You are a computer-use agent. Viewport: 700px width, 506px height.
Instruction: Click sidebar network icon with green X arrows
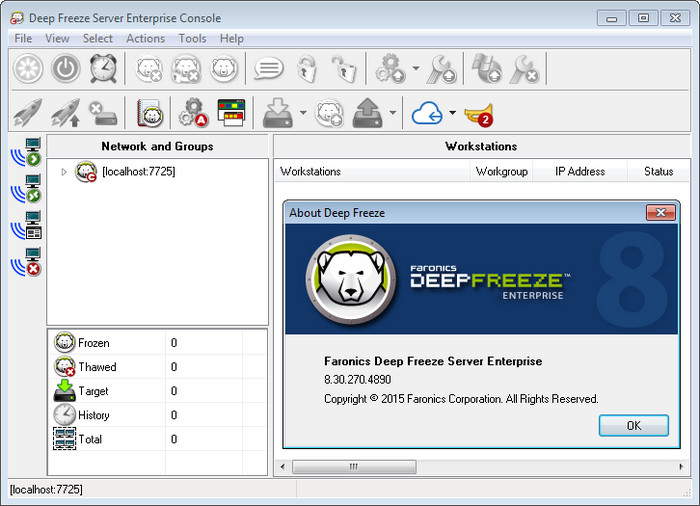click(x=26, y=188)
